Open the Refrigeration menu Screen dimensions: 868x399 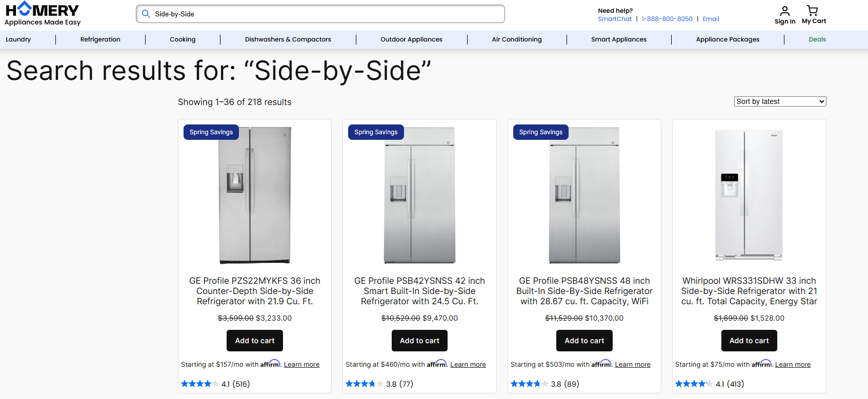tap(100, 39)
